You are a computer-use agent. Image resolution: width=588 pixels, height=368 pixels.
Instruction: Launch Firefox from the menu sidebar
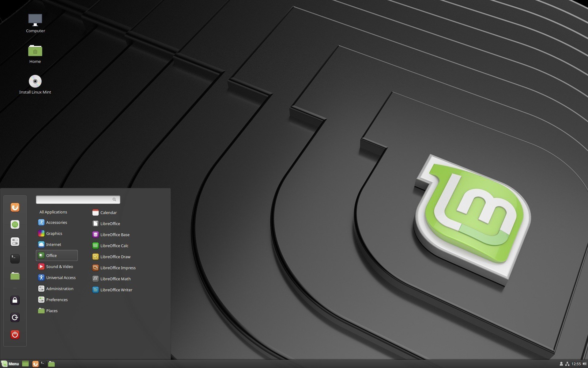15,207
